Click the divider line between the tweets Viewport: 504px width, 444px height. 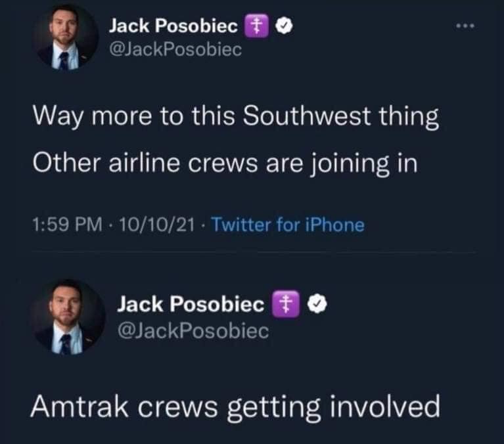[x=252, y=252]
